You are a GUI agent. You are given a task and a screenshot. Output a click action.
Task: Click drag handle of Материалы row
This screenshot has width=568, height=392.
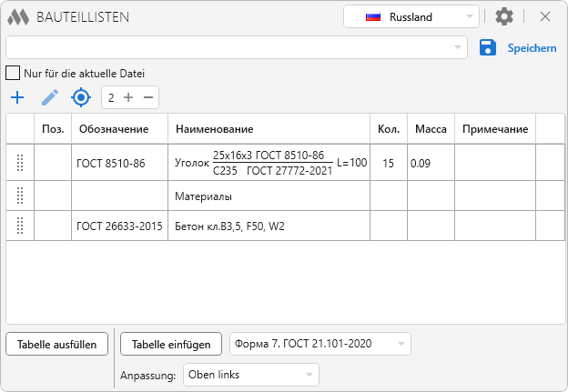click(x=20, y=196)
